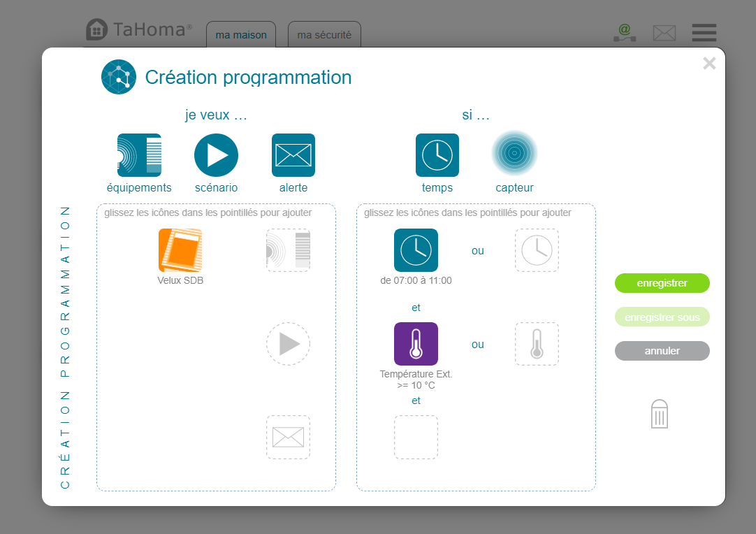Image resolution: width=756 pixels, height=534 pixels.
Task: Switch to the ma sécurité tab
Action: (324, 35)
